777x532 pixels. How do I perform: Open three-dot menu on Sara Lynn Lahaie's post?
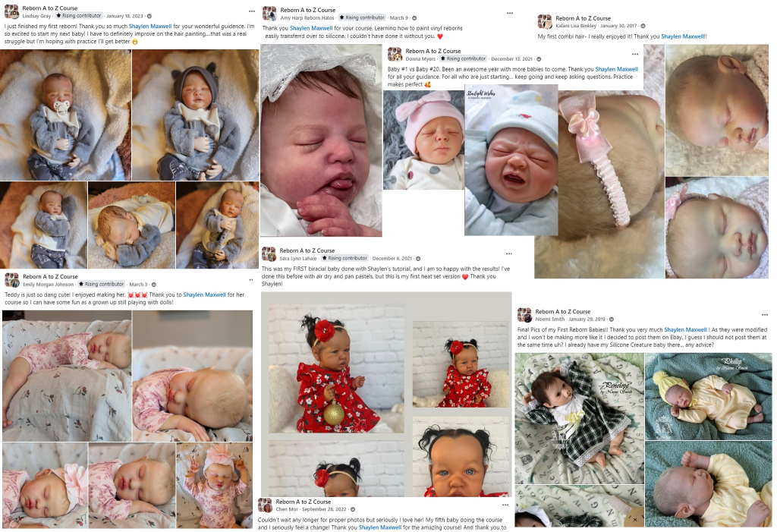tap(508, 253)
